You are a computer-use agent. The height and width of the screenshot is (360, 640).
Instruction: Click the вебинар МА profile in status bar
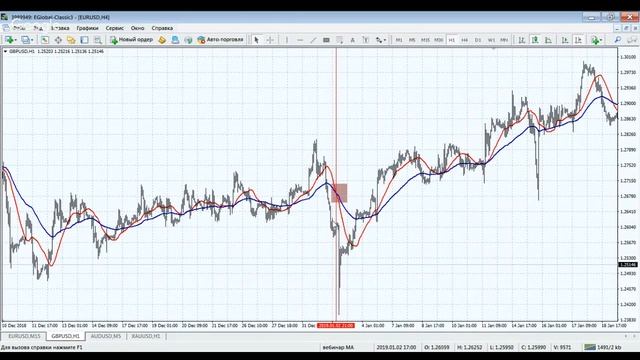[338, 347]
